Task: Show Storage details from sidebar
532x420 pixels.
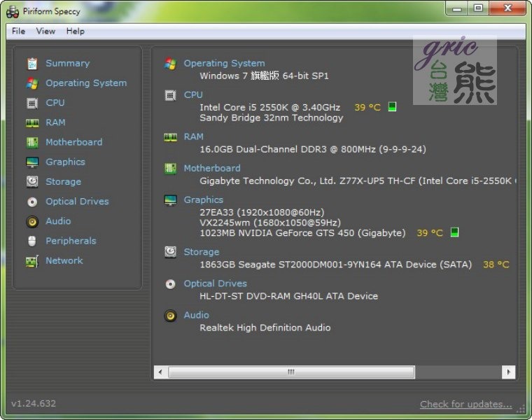Action: (64, 182)
